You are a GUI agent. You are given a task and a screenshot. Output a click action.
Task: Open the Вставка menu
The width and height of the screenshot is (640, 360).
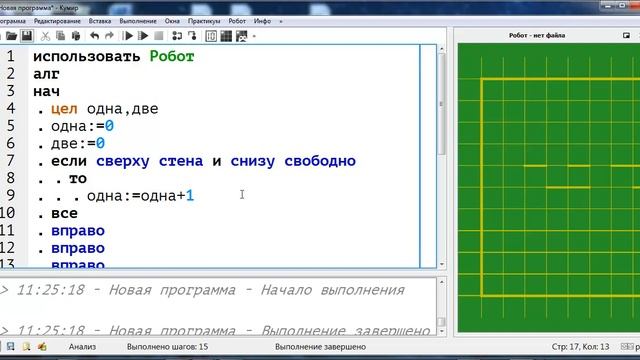pyautogui.click(x=100, y=21)
